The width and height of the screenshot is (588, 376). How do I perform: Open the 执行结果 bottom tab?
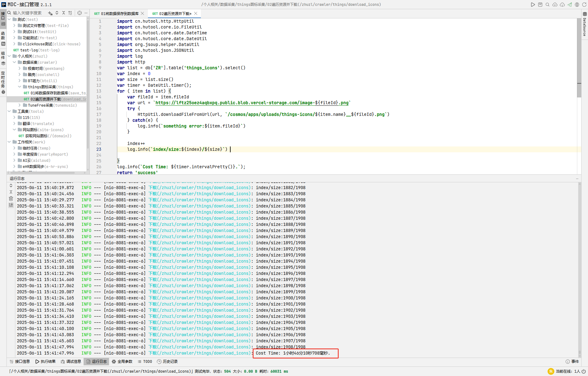[x=46, y=362]
